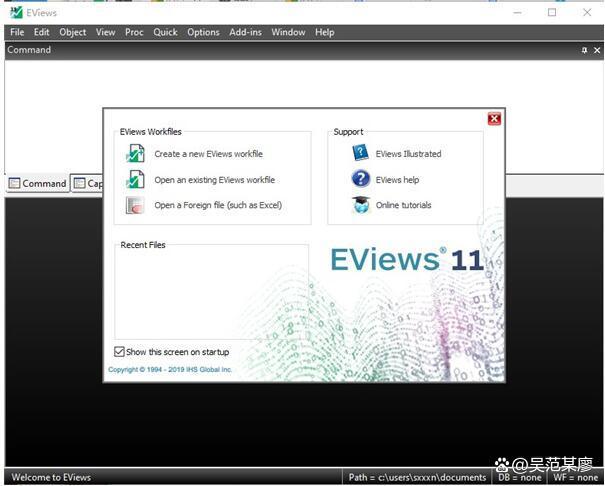The height and width of the screenshot is (486, 605).
Task: Click the EViews help question mark icon
Action: [360, 179]
